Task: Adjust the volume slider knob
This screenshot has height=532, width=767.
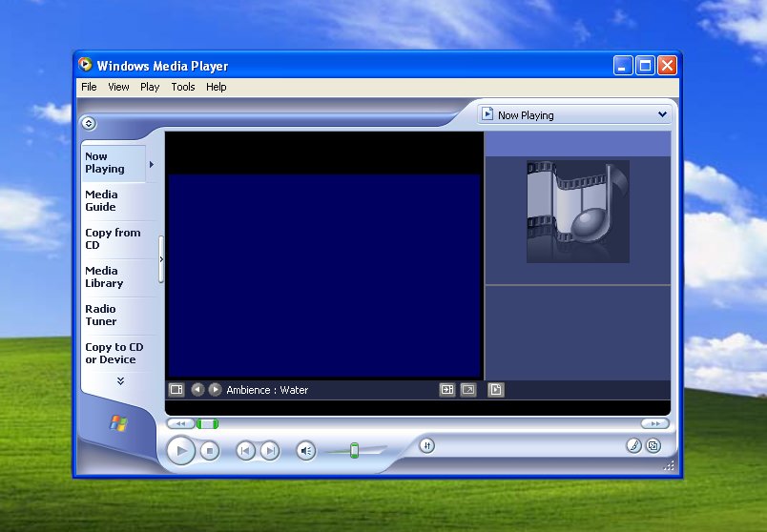Action: click(x=355, y=450)
